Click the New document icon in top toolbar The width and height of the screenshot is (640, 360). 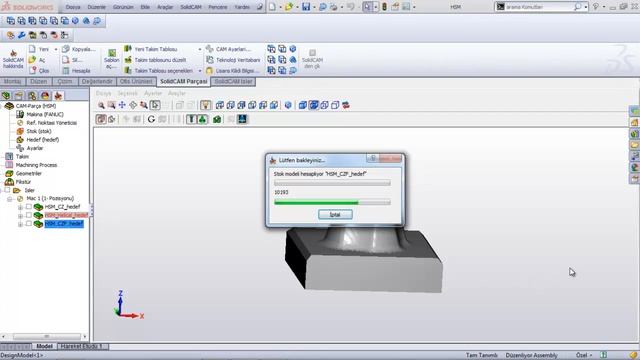[x=272, y=7]
